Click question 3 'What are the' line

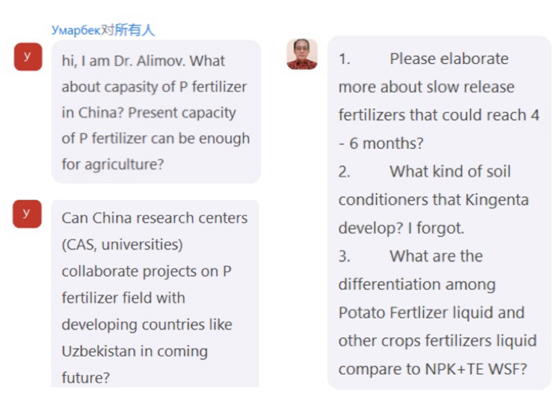click(x=411, y=256)
